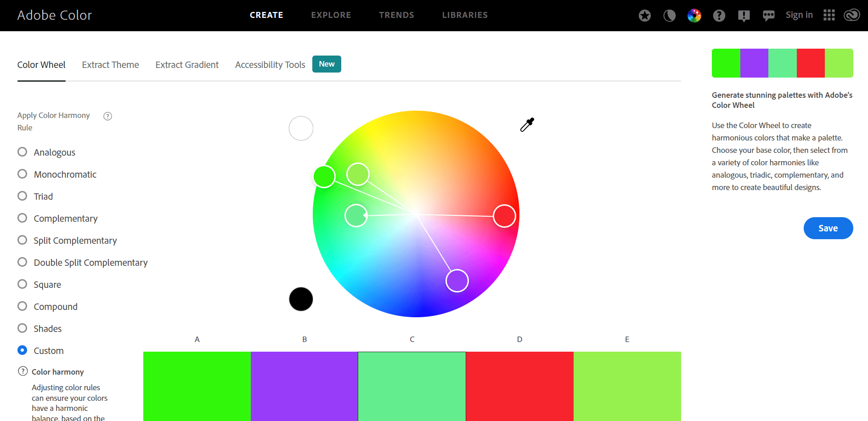Open the Creative Cloud icon
Viewport: 868px width, 421px height.
(852, 15)
